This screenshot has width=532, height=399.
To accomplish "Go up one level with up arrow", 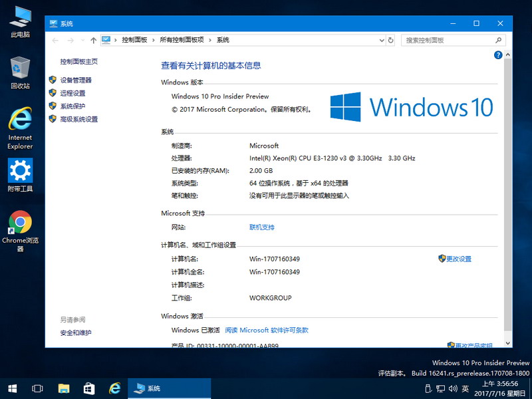I will (93, 41).
